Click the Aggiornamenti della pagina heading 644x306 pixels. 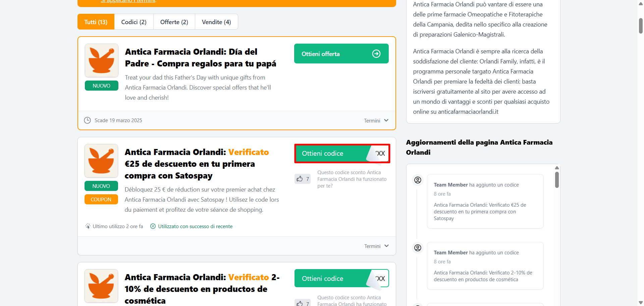(479, 147)
